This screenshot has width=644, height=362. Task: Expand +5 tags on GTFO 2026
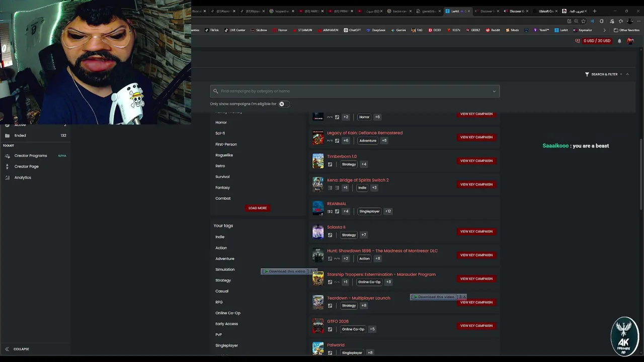(372, 329)
